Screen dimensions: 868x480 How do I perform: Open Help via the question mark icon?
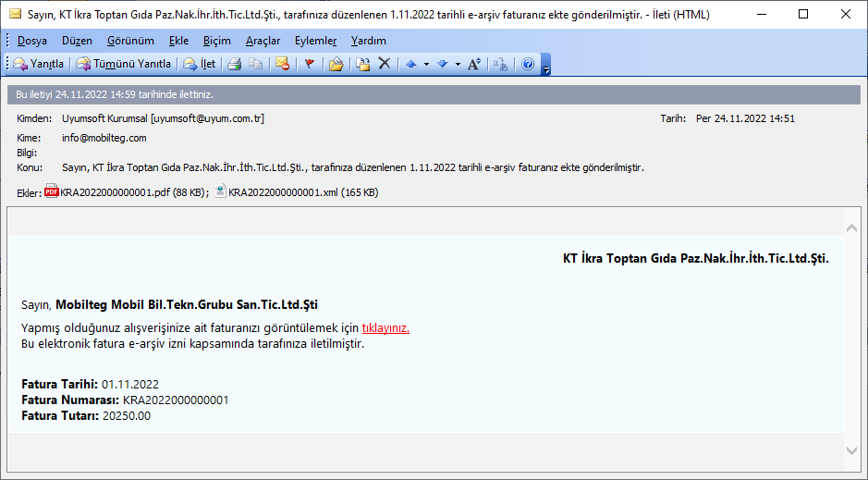(528, 64)
